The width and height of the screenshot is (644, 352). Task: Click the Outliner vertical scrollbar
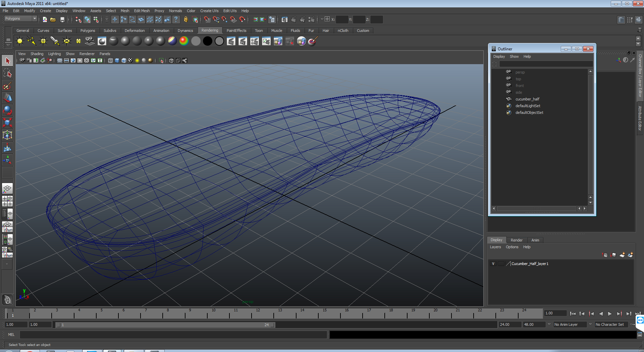pos(590,134)
